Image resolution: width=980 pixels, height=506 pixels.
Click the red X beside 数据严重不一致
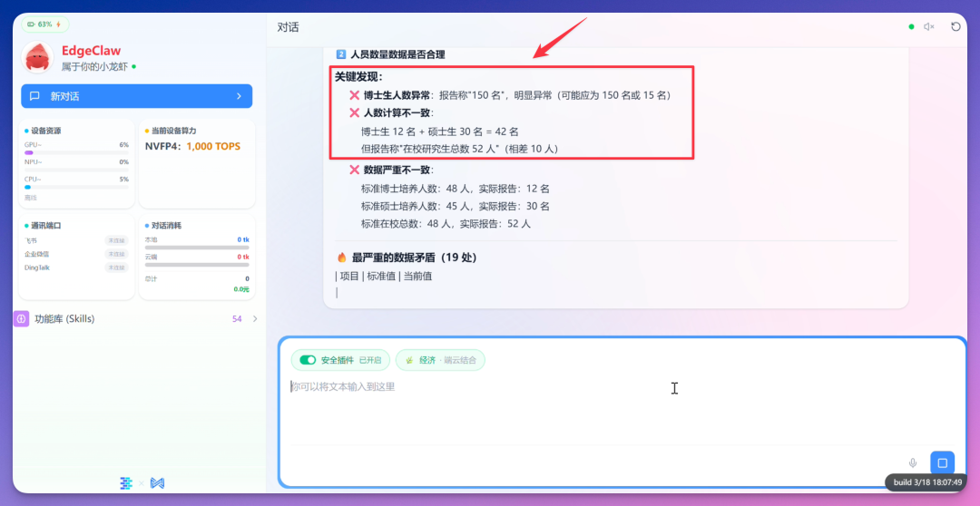[355, 170]
